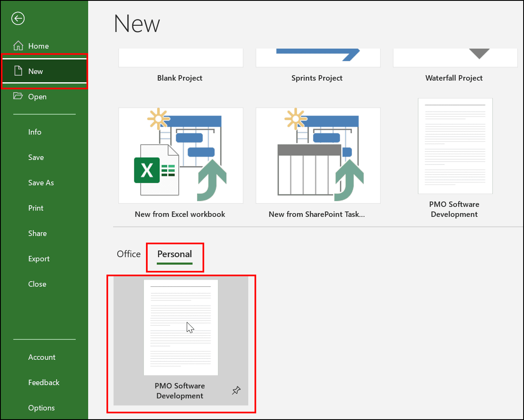
Task: Select Share in the sidebar
Action: (37, 233)
